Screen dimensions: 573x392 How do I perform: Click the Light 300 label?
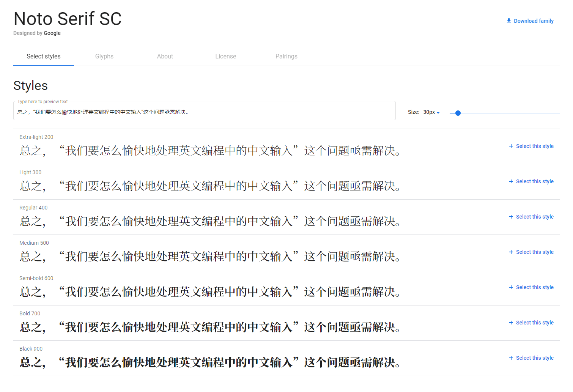30,172
